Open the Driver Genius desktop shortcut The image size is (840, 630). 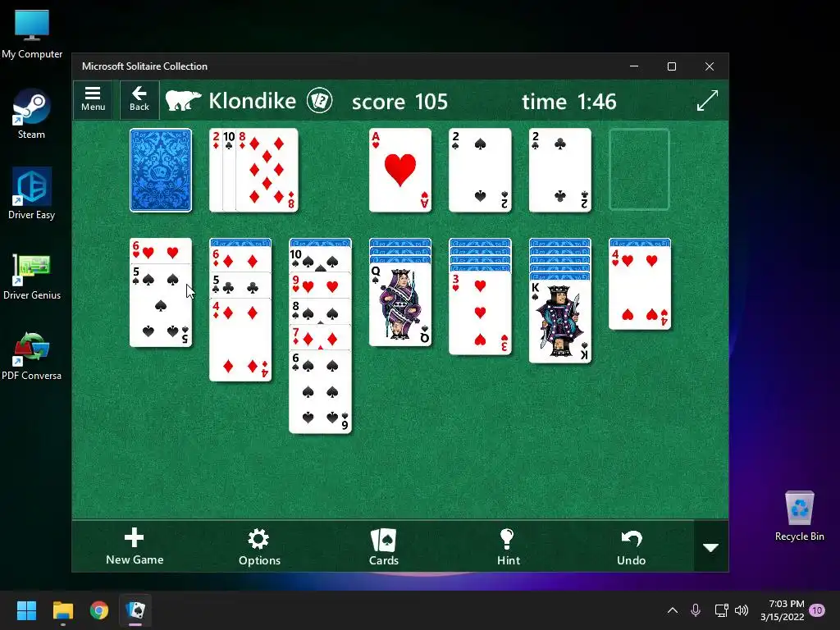point(32,276)
